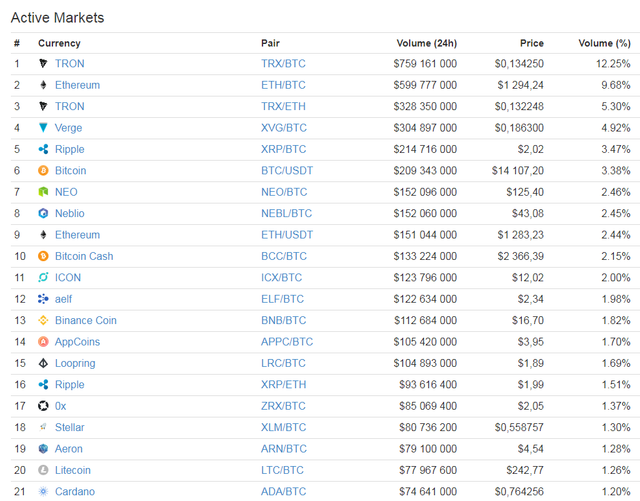Select the $759 161 000 volume value
Screen dimensions: 640x501
click(425, 64)
